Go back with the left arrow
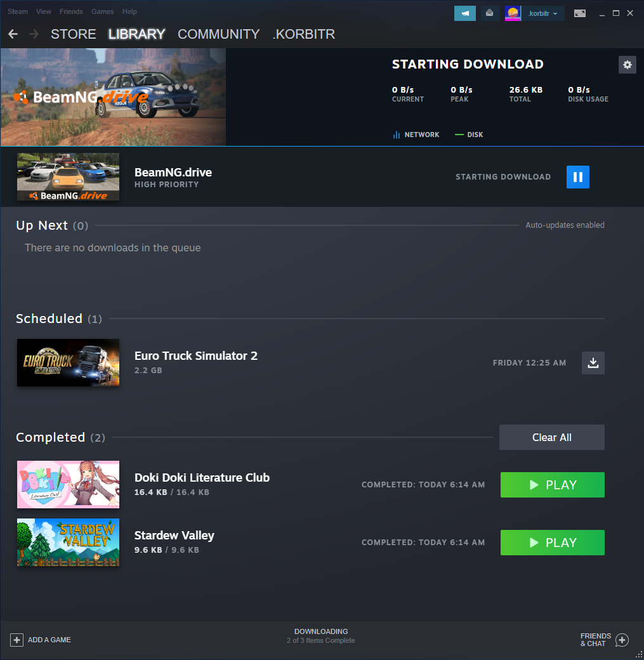The height and width of the screenshot is (660, 644). [13, 34]
